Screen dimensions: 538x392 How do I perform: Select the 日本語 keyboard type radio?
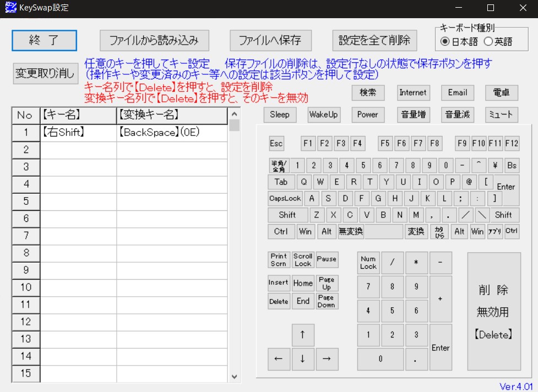[x=459, y=41]
